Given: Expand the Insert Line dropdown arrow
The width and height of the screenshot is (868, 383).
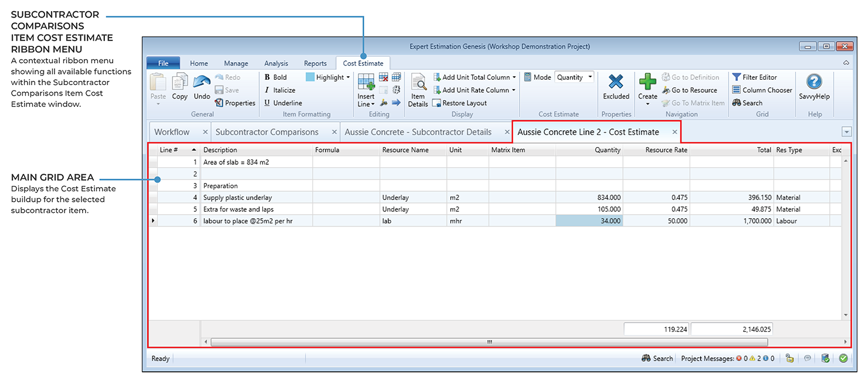Looking at the screenshot, I should point(372,104).
